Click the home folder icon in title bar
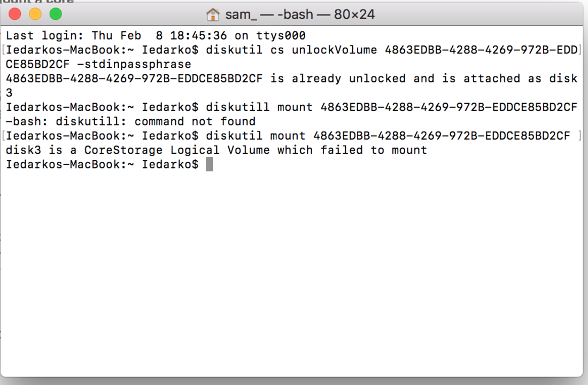The image size is (588, 385). pos(213,14)
